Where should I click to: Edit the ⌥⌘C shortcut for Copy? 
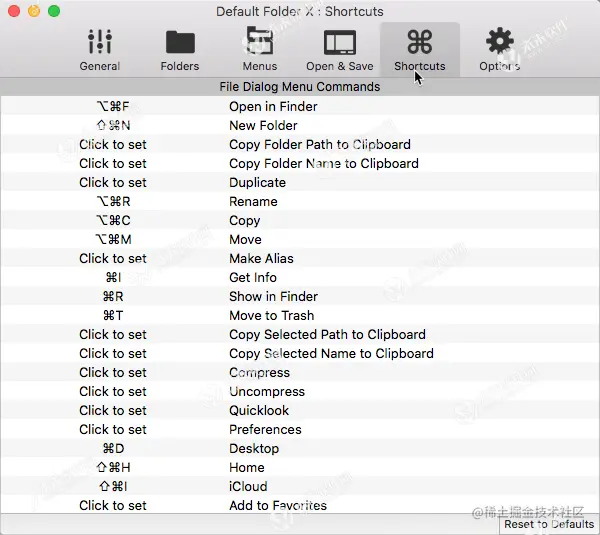point(113,221)
